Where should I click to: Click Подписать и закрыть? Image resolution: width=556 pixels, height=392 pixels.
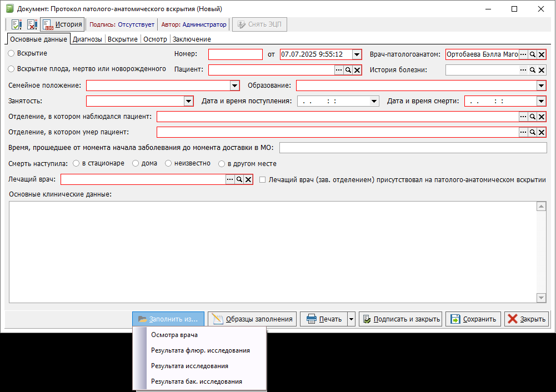point(400,319)
